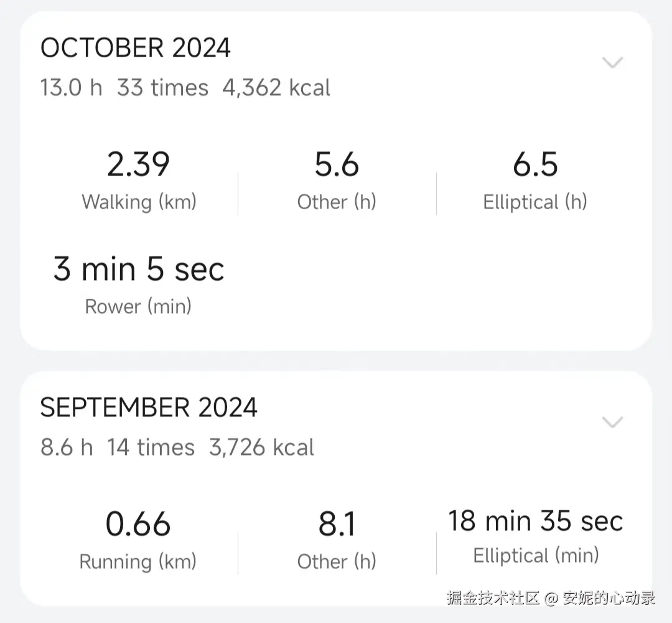Select October Other 5.6 h stat

(337, 165)
